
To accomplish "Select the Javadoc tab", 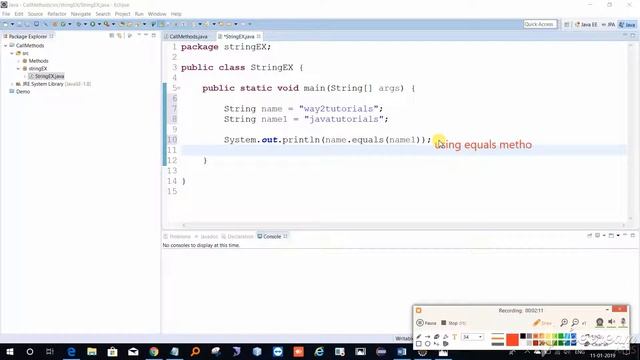I will point(207,236).
